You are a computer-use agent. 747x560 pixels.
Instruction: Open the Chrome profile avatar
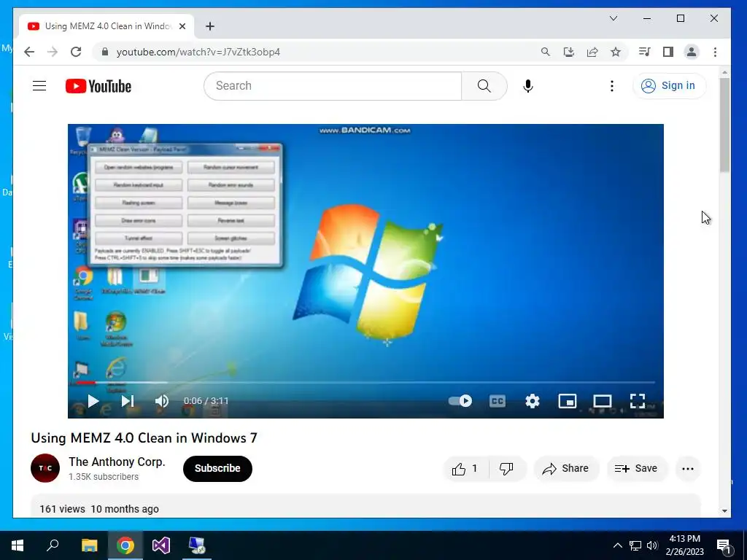tap(692, 52)
